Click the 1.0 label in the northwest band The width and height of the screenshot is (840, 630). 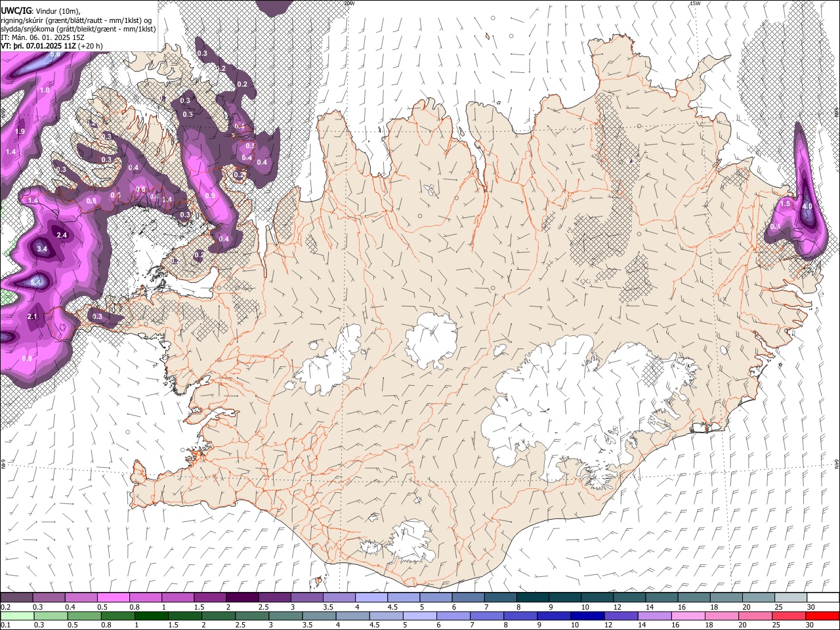45,91
